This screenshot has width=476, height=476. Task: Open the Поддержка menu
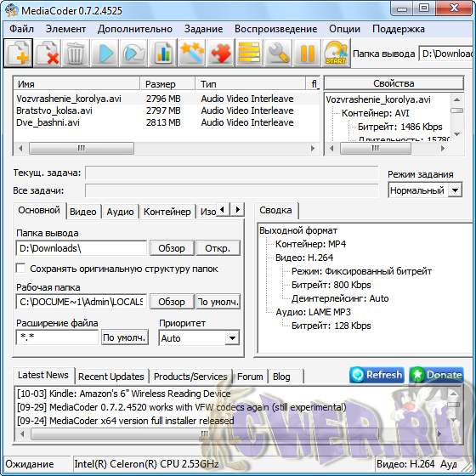399,29
